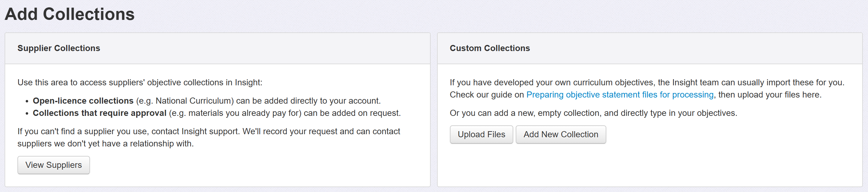Click the 'Or you can add a new, empty collection' line
The height and width of the screenshot is (192, 868).
pos(593,113)
